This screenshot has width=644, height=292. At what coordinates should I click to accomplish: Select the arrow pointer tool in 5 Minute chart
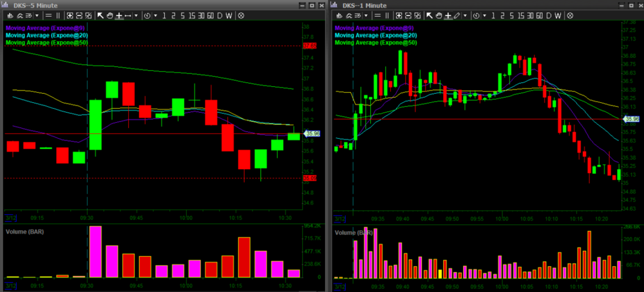click(x=100, y=15)
